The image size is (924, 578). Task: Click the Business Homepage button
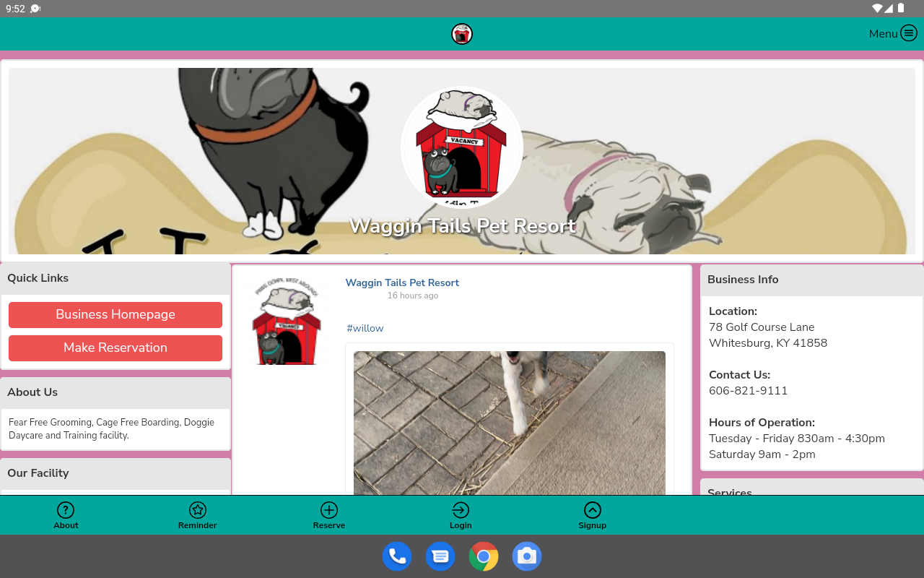[x=115, y=315]
